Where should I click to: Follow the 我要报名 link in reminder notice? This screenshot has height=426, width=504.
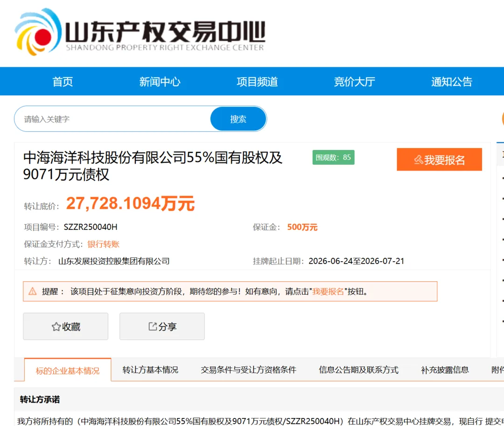[x=328, y=291]
